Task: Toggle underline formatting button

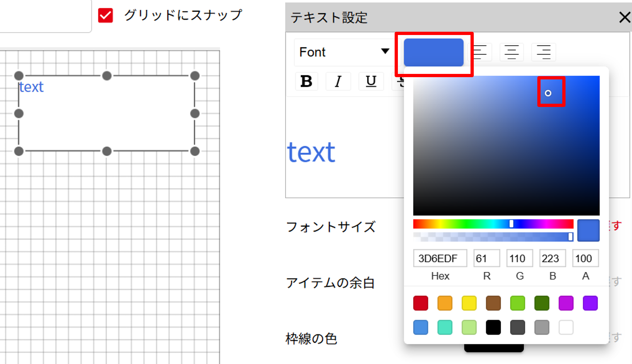Action: click(x=371, y=81)
